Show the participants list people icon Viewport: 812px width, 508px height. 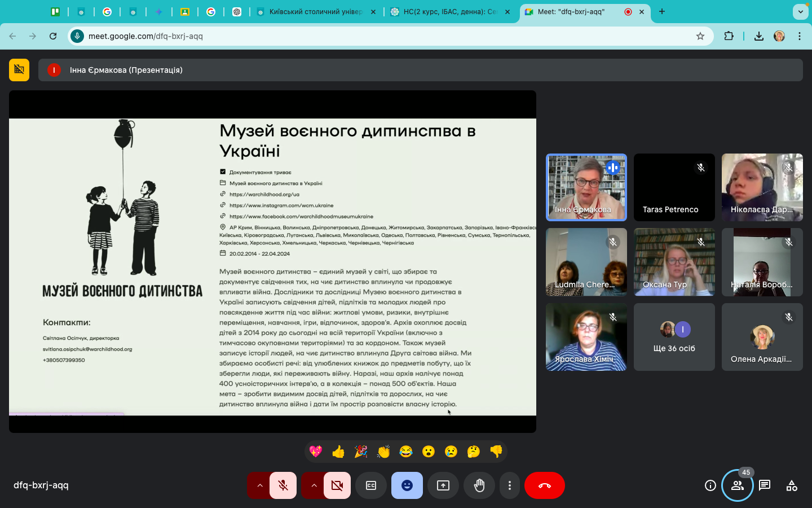(x=737, y=485)
